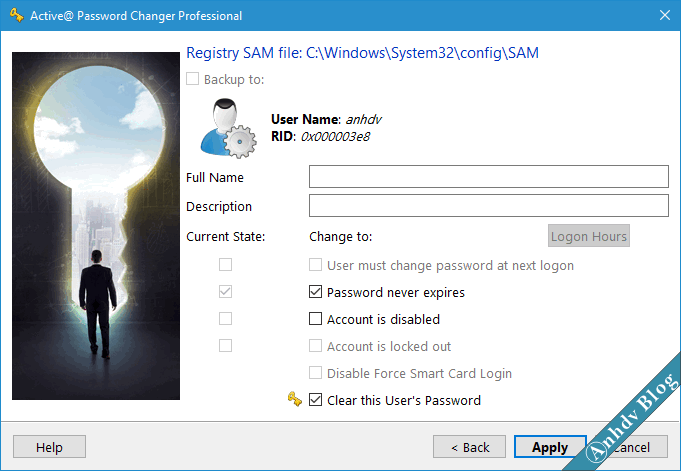Image resolution: width=681 pixels, height=471 pixels.
Task: Toggle User must change password at next logon
Action: click(315, 265)
